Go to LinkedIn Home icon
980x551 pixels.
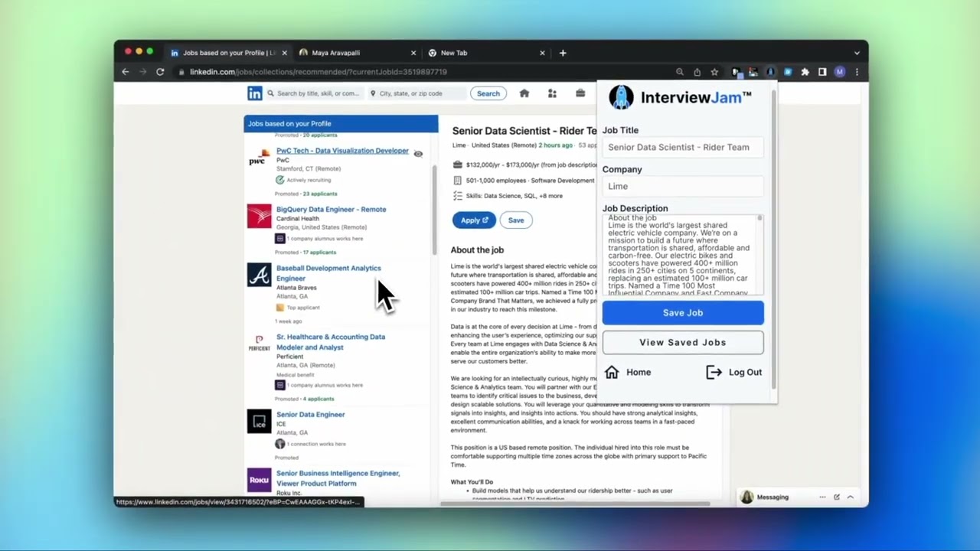(x=524, y=93)
